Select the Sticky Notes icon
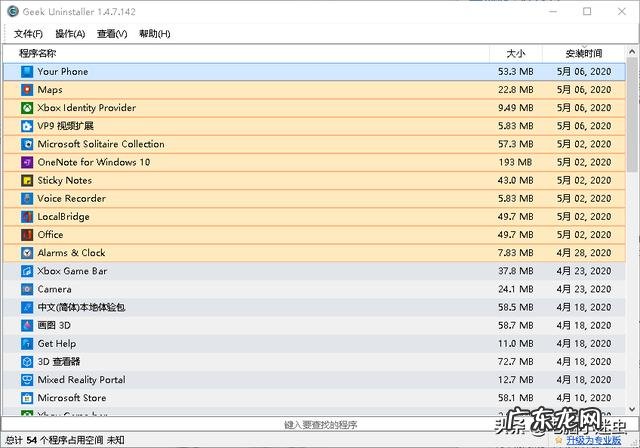This screenshot has height=448, width=640. [x=27, y=180]
